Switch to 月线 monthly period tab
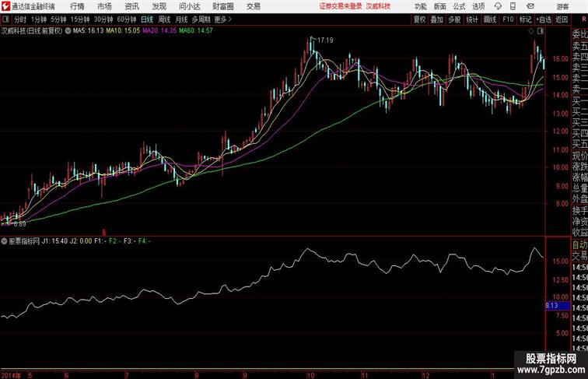588x379 pixels. point(181,19)
